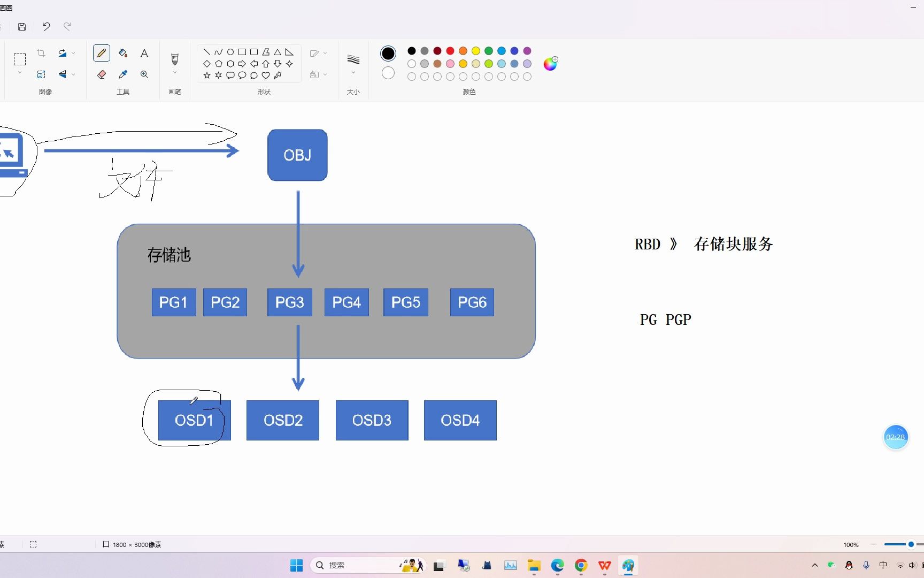Click the Undo arrow

point(45,26)
